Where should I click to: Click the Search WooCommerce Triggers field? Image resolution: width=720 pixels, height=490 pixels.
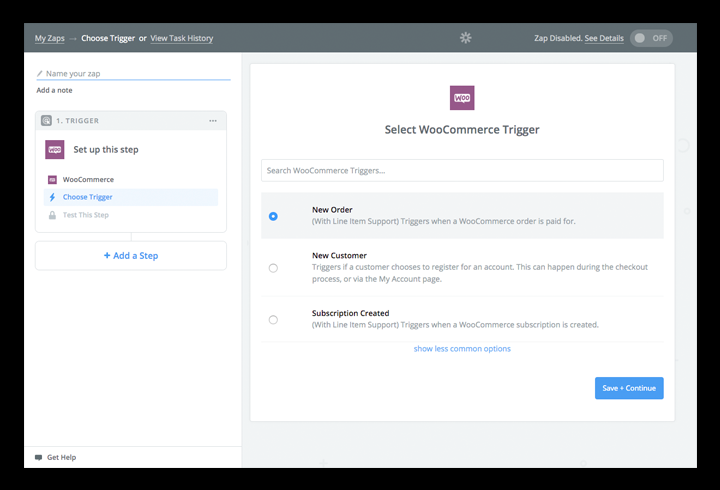pos(462,171)
